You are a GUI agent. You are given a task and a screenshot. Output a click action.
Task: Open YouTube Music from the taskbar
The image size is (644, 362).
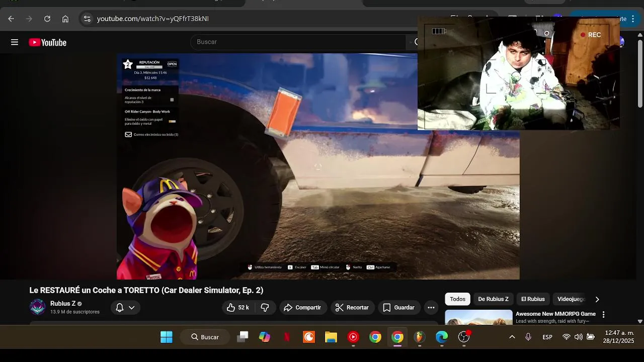[x=353, y=337]
